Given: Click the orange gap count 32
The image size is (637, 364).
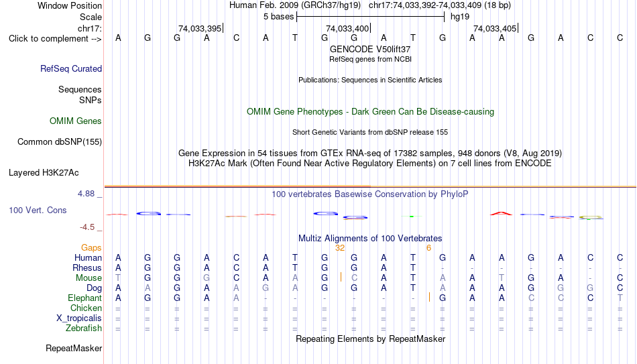Looking at the screenshot, I should pos(340,248).
